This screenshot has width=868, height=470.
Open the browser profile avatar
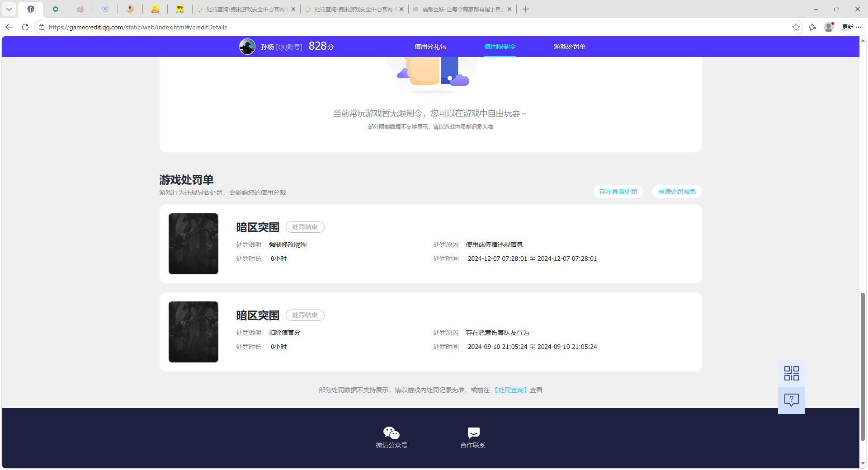tap(829, 27)
